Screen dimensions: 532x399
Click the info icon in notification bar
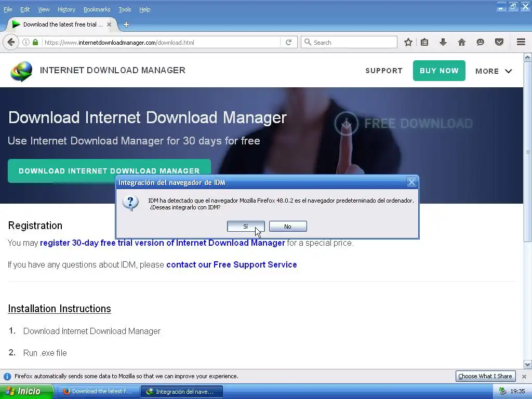click(x=7, y=377)
